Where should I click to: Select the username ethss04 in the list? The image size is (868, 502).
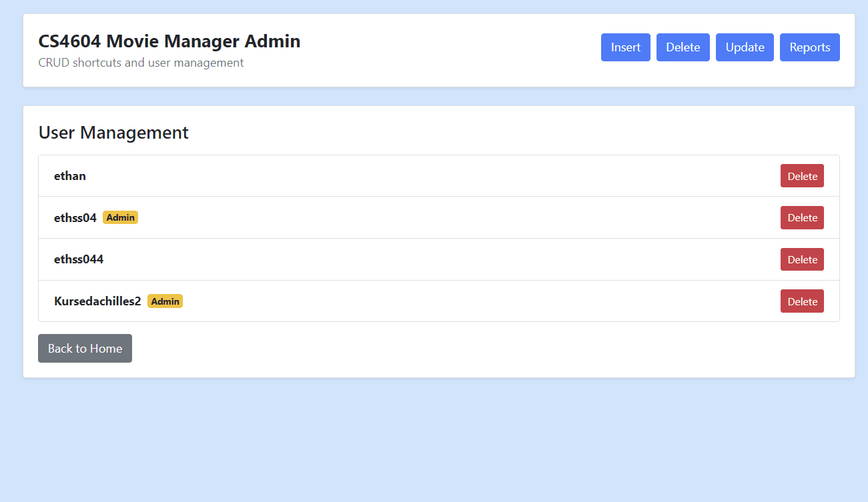click(x=75, y=217)
